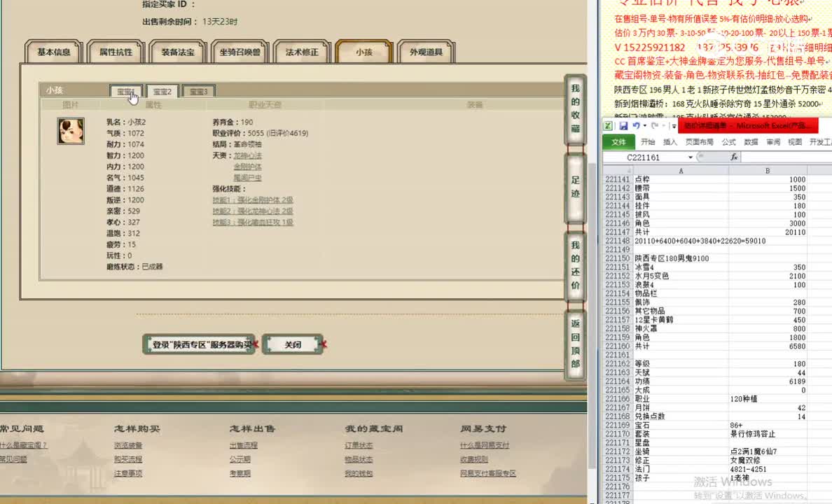Open the 收费规则 footer link
Viewport: 832px width, 504px height.
(x=474, y=459)
